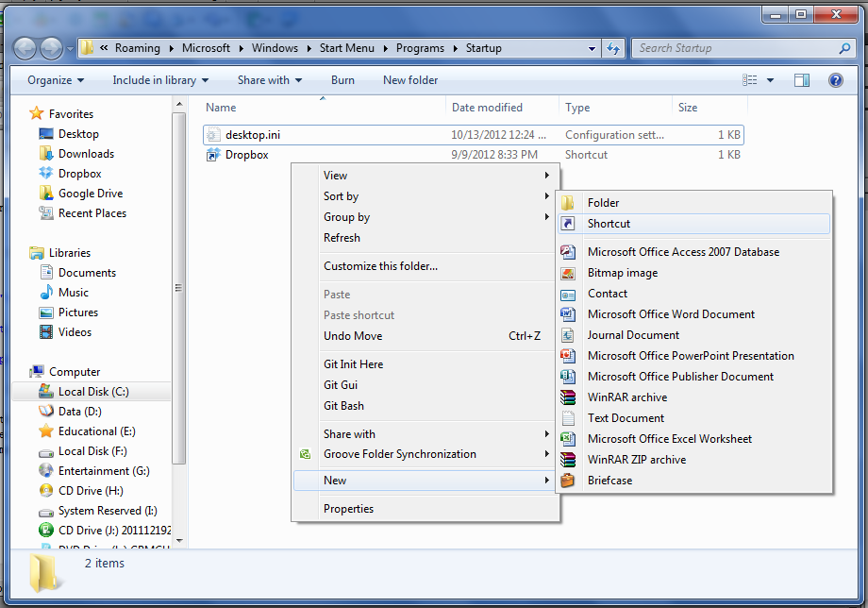Image resolution: width=868 pixels, height=608 pixels.
Task: Click the Favorites star icon
Action: coord(37,113)
